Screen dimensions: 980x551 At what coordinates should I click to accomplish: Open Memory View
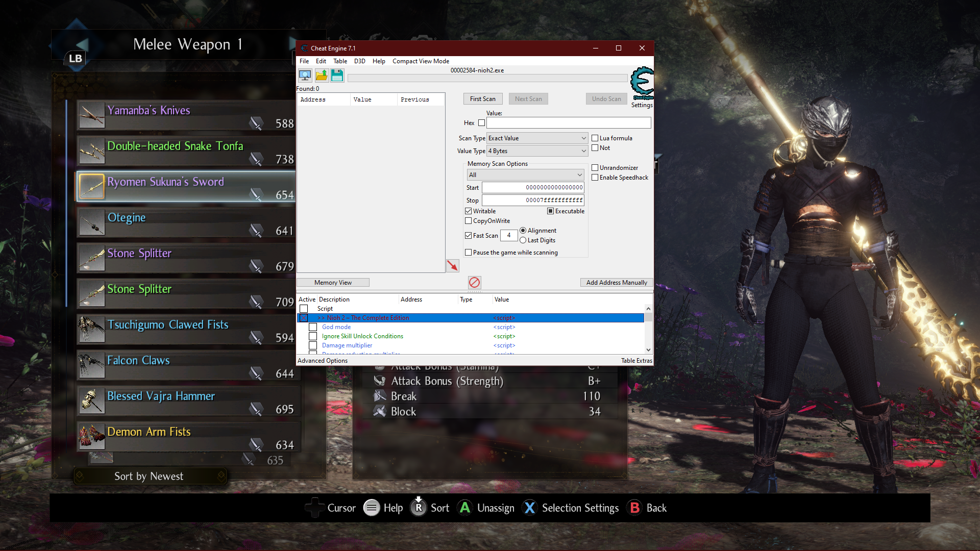coord(333,283)
